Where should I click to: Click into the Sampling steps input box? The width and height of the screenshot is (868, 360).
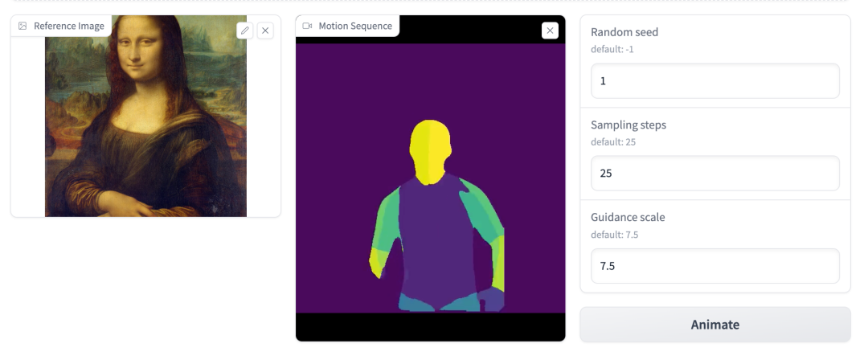(x=714, y=173)
